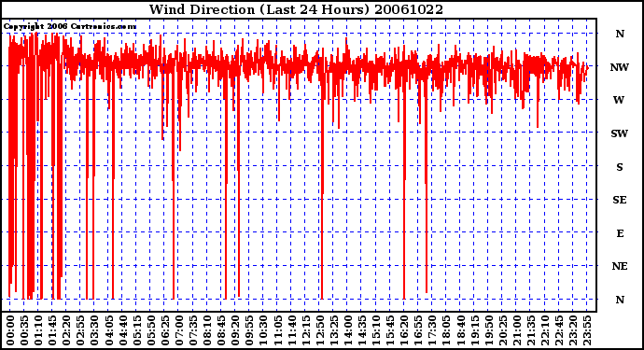Select the NW direction label

[x=620, y=67]
